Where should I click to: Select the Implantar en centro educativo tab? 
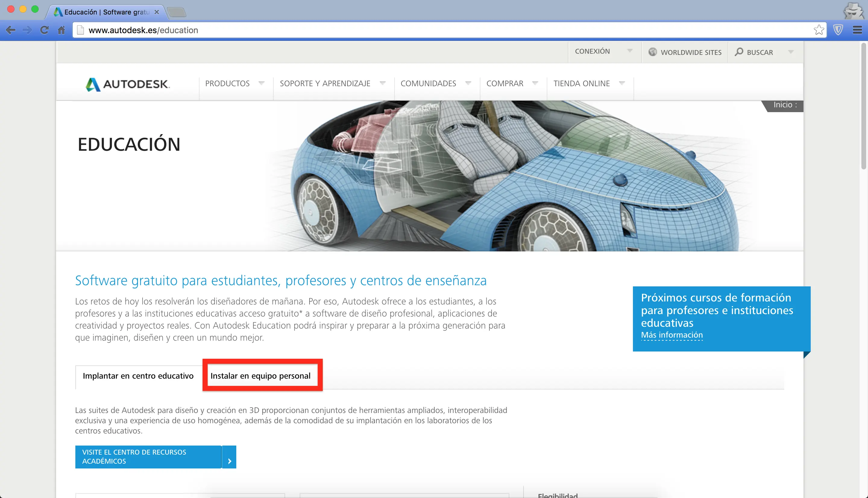pos(138,376)
